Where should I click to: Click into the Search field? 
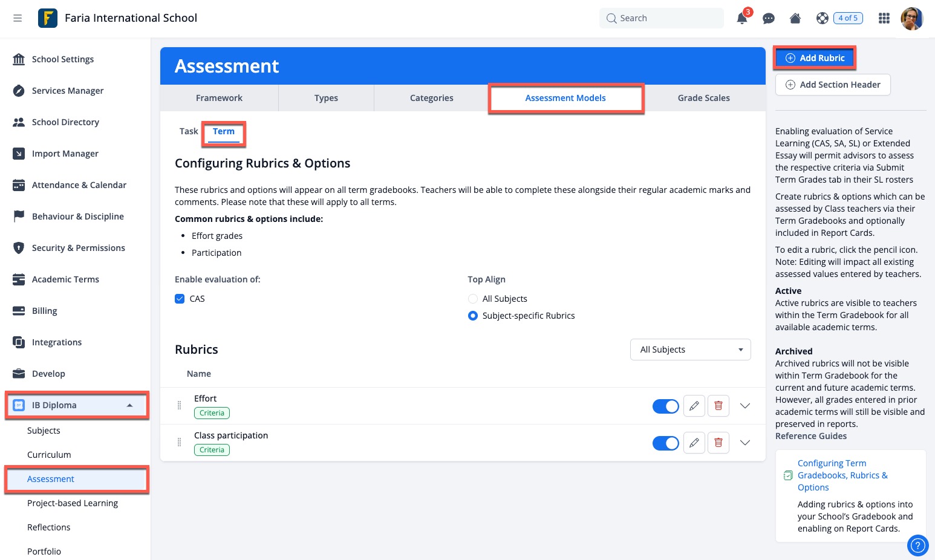point(662,18)
